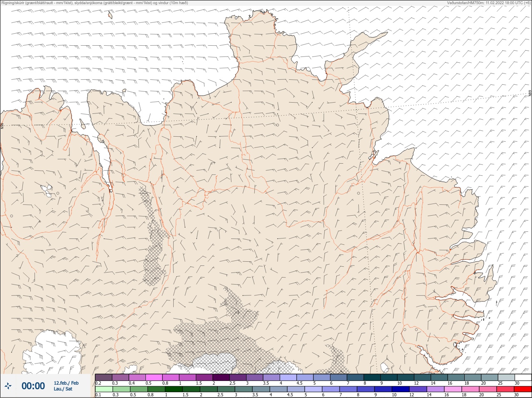The width and height of the screenshot is (532, 398).
Task: Pick the pale green 0.1 swatch, lower legend row
Action: 104,389
